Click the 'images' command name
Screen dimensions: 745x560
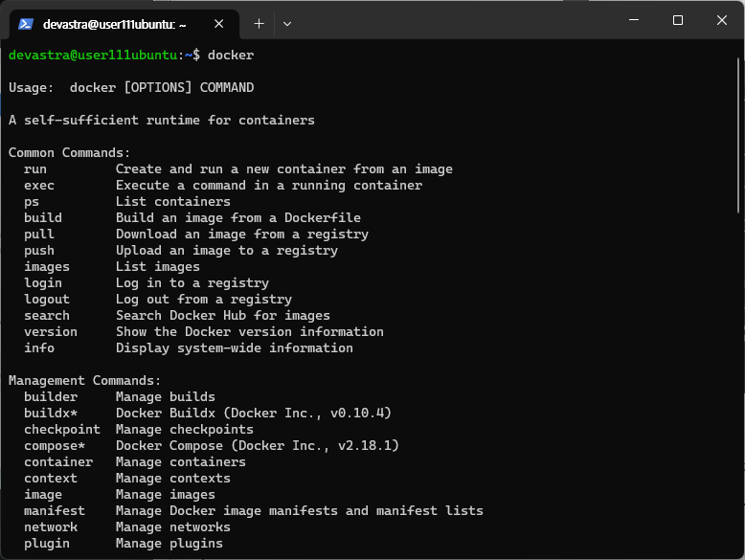47,267
